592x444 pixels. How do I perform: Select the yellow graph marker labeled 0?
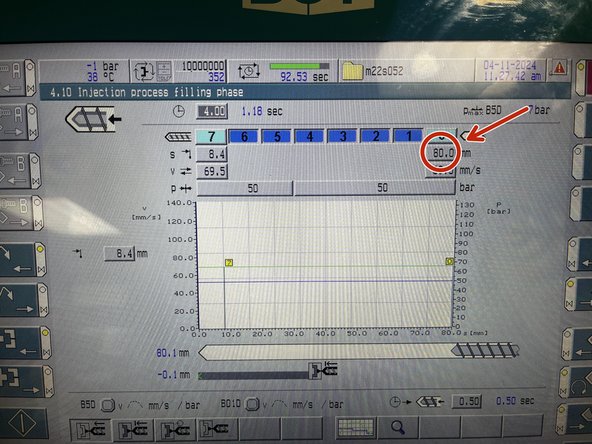pyautogui.click(x=449, y=261)
